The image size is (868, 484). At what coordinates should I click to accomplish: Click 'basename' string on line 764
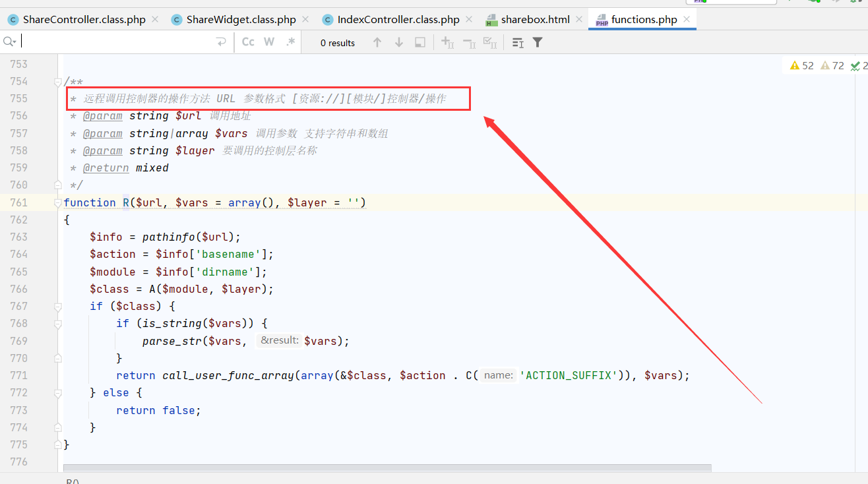click(x=228, y=254)
